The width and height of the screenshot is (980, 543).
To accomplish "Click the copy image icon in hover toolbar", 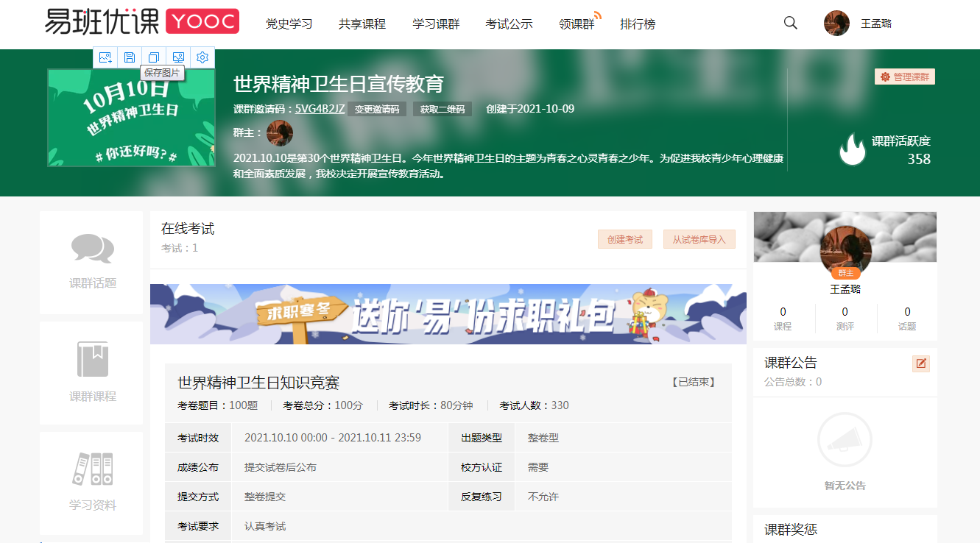I will coord(154,57).
